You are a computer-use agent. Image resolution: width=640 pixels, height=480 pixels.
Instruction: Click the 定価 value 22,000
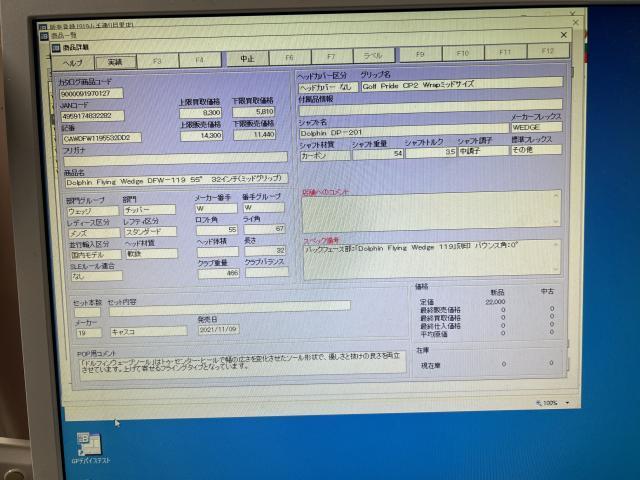(x=495, y=302)
